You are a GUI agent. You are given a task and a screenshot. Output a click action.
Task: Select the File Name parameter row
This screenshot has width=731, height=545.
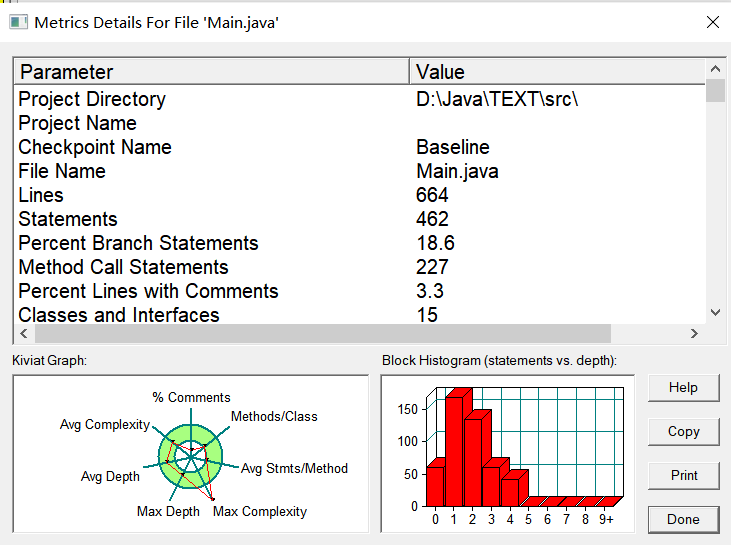coord(360,171)
